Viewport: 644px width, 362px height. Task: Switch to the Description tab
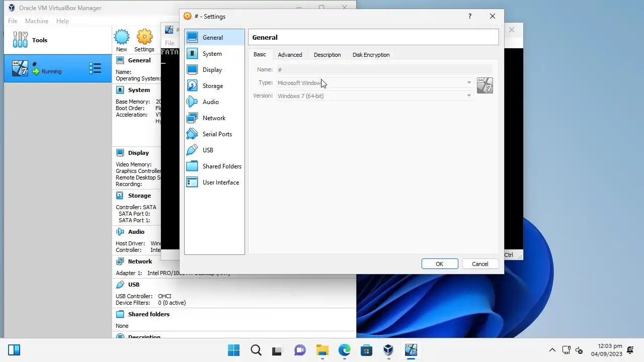(x=327, y=55)
